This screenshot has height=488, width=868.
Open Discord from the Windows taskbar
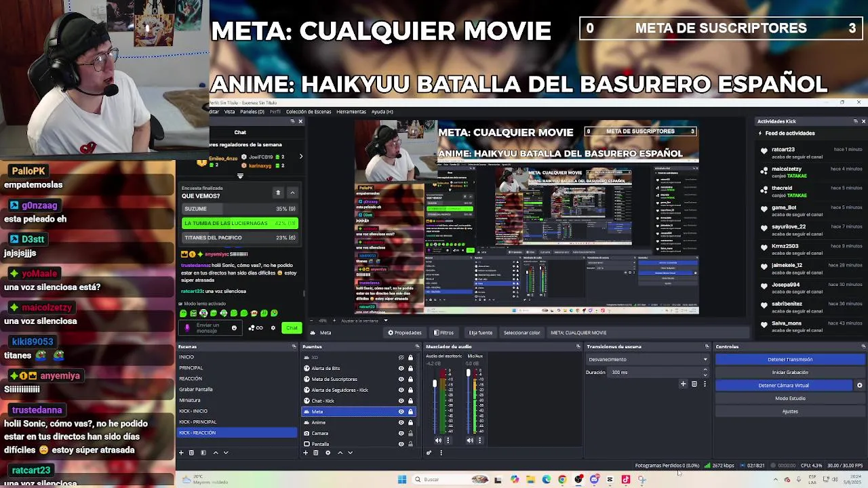point(595,479)
